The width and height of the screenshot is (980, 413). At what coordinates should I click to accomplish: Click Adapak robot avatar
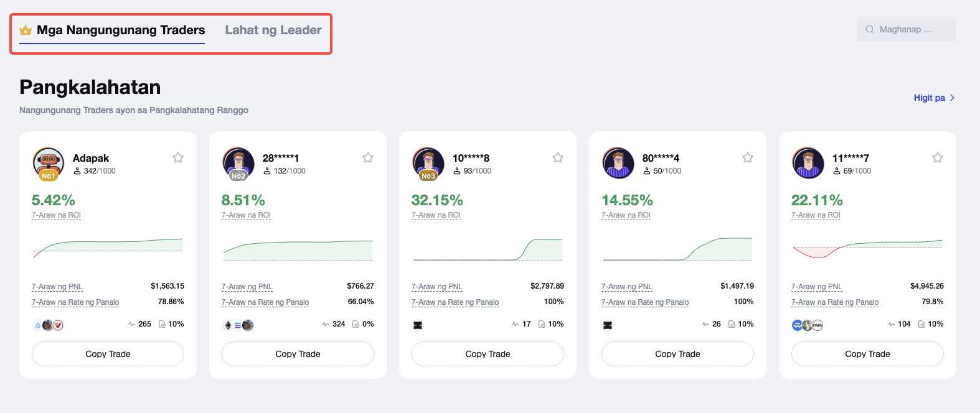tap(48, 163)
